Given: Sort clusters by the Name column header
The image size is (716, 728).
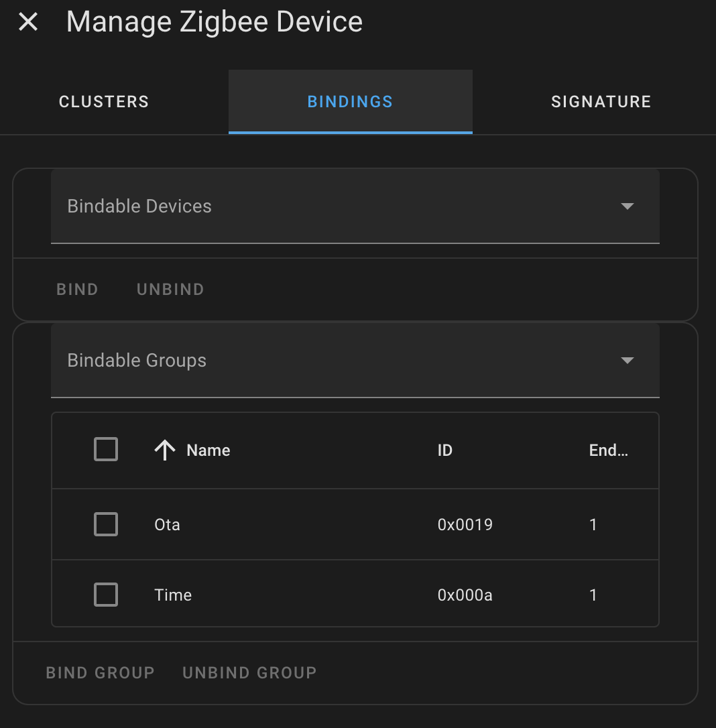Looking at the screenshot, I should tap(208, 450).
